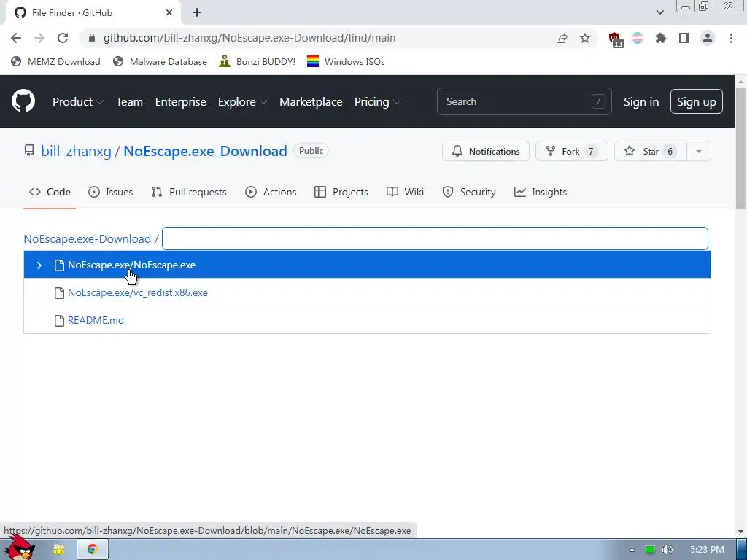Click the striped flag extension icon
This screenshot has width=747, height=560.
[x=638, y=38]
